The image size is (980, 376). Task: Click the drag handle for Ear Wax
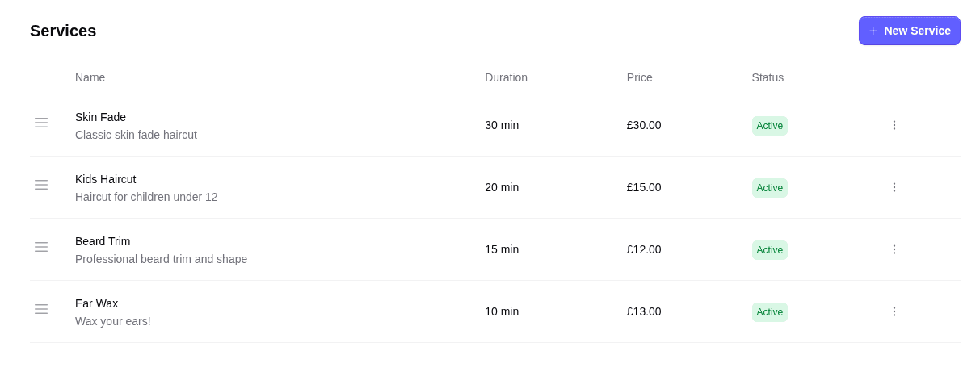click(41, 309)
